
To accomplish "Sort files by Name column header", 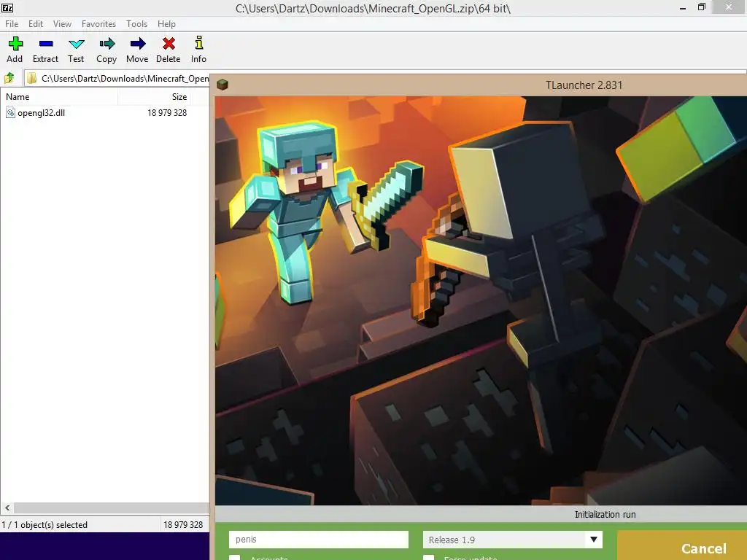I will pos(59,97).
